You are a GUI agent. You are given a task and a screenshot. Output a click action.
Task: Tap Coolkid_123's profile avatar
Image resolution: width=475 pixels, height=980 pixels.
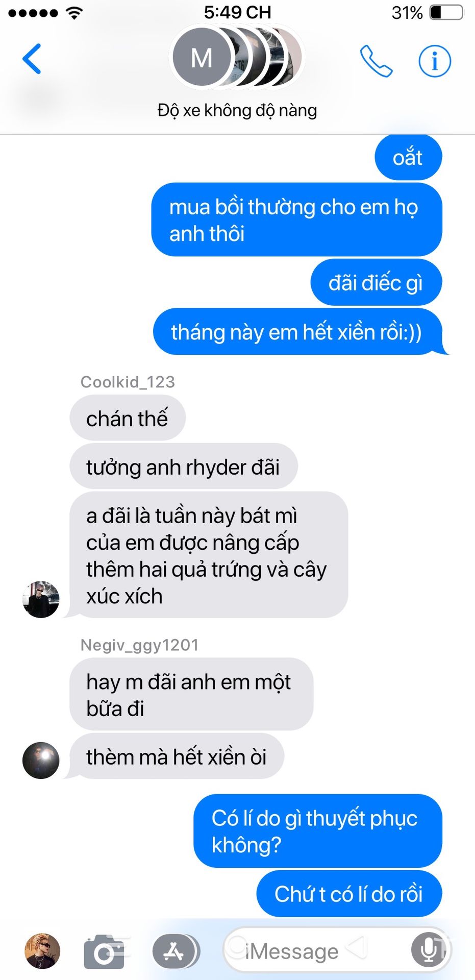coord(41,599)
